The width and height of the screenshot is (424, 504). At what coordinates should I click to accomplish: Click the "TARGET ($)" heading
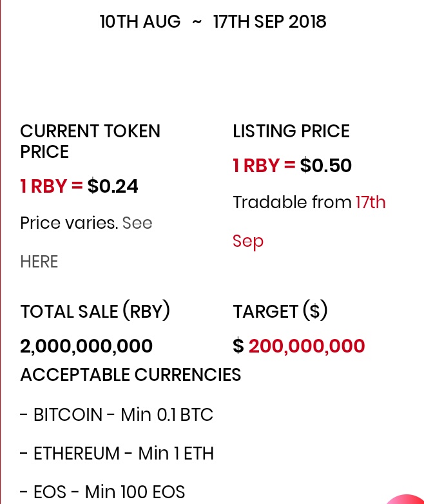pyautogui.click(x=280, y=312)
